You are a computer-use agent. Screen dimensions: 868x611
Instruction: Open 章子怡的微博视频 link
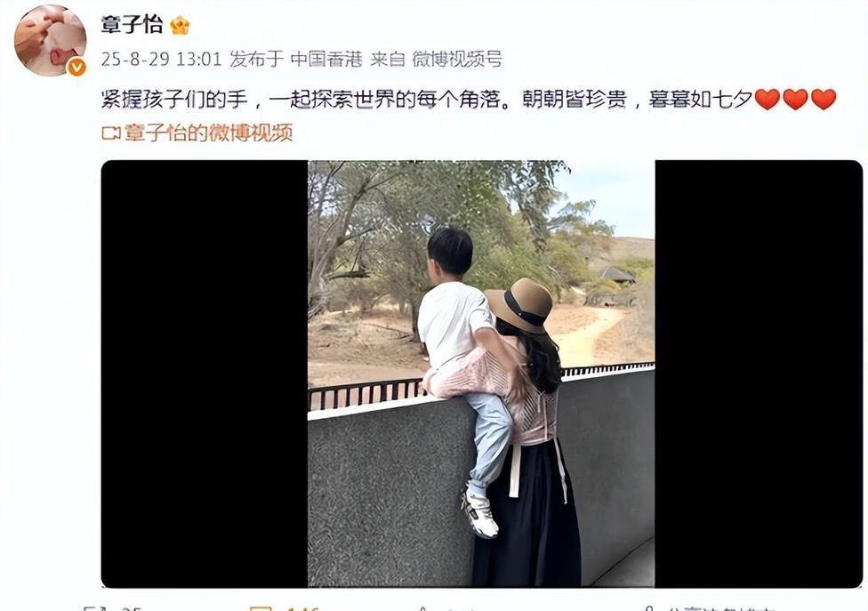click(x=208, y=133)
